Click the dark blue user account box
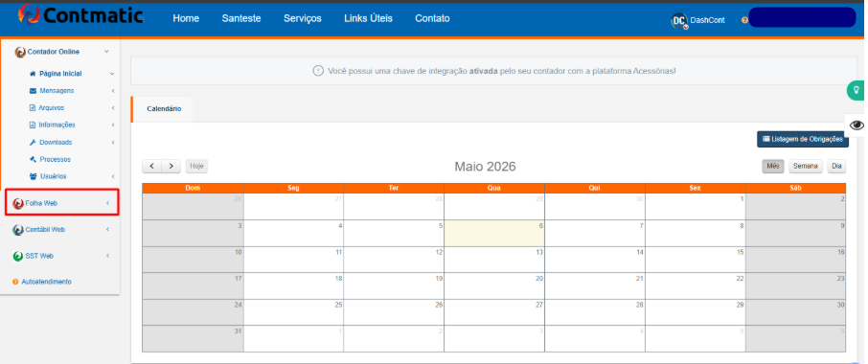The image size is (868, 364). 802,17
